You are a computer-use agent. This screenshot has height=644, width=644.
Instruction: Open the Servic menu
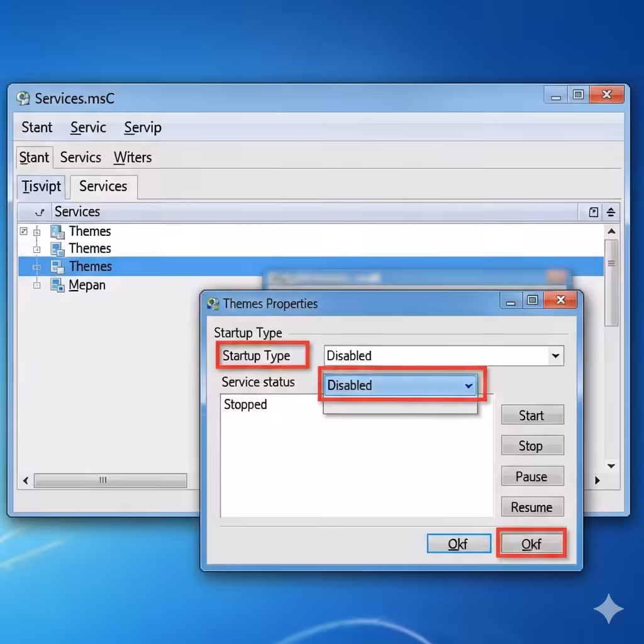point(88,127)
